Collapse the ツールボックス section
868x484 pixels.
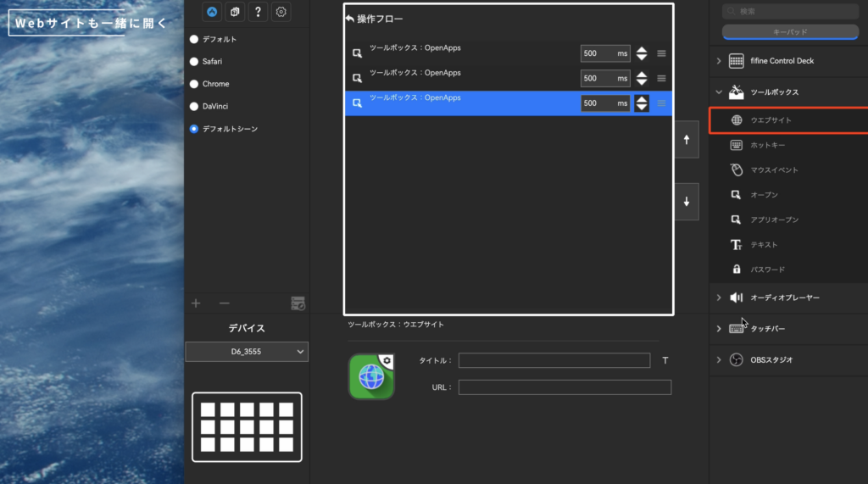pos(719,92)
